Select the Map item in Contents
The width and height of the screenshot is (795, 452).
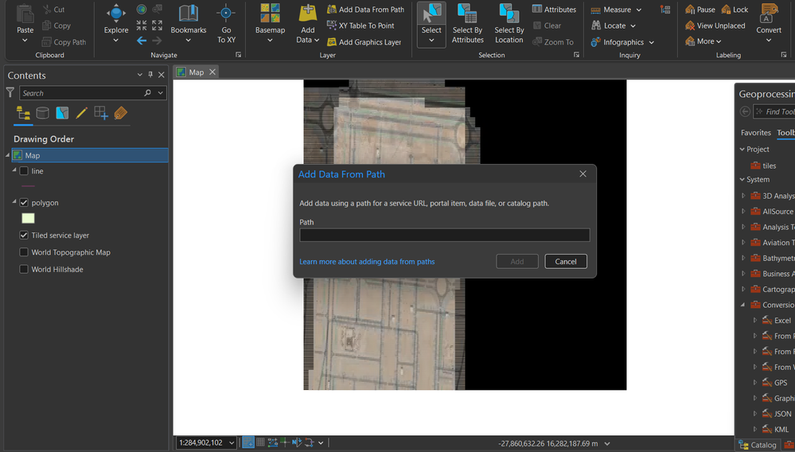tap(90, 155)
